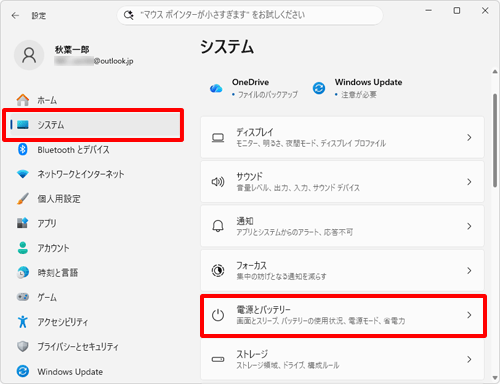Click the outlook.jp email address text
This screenshot has height=384, width=500.
pos(94,61)
